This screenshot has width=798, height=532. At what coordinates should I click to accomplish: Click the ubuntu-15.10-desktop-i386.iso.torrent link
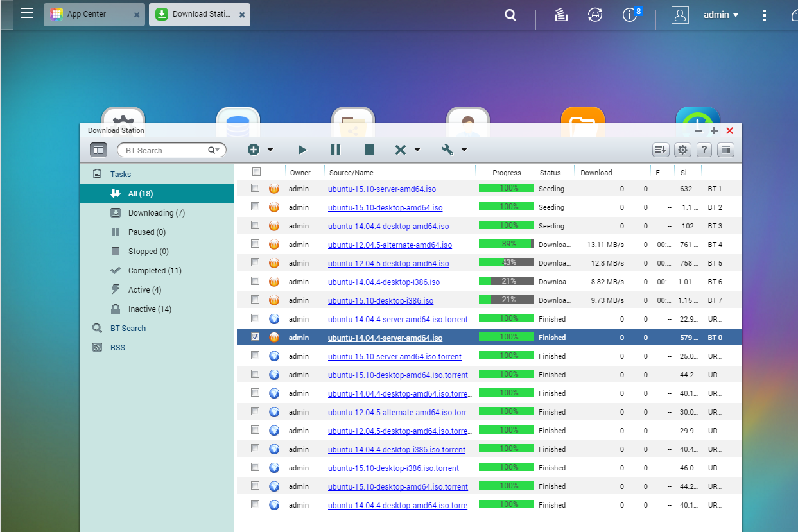(x=393, y=468)
